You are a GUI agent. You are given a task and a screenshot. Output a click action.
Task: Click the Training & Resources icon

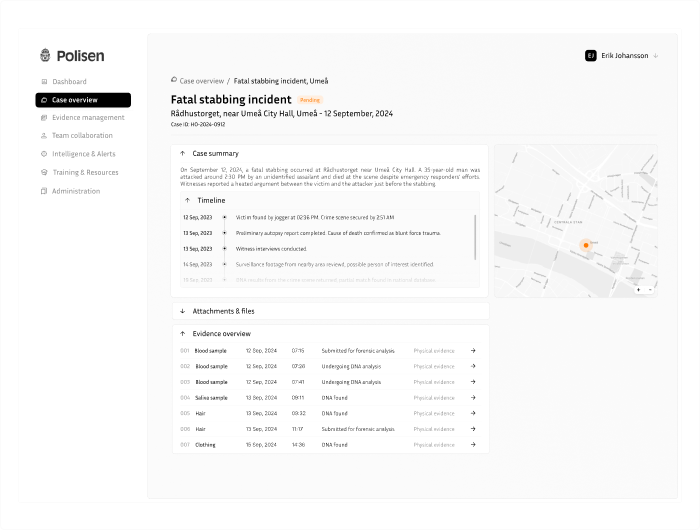(x=44, y=172)
